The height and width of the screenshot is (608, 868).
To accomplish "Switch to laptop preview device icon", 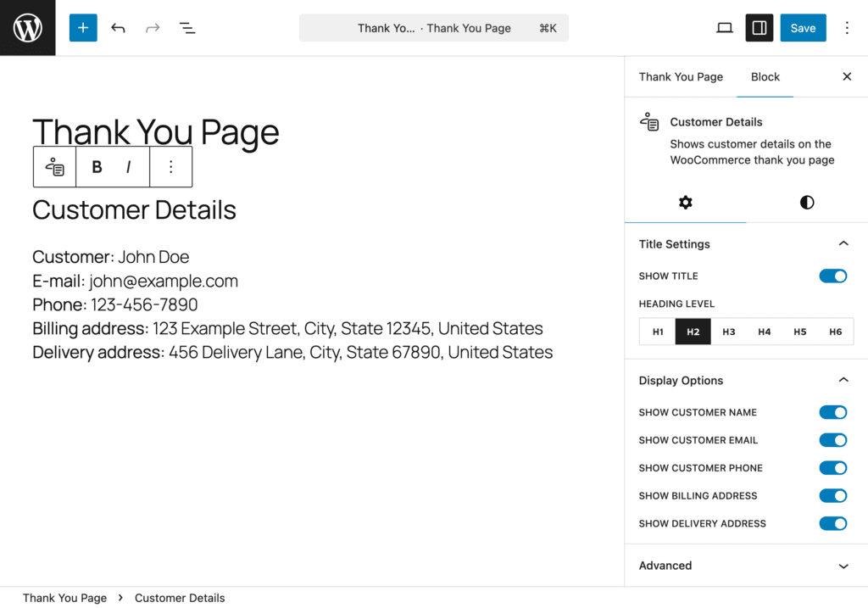I will (x=724, y=28).
